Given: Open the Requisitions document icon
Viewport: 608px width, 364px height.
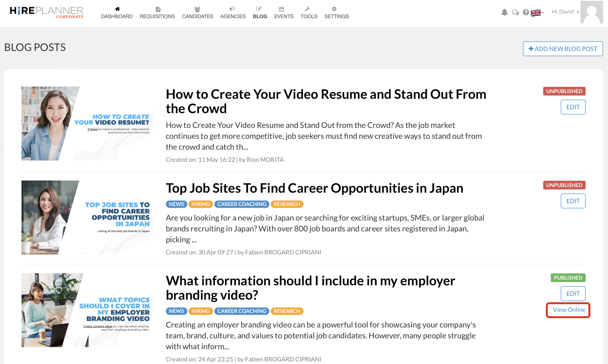Looking at the screenshot, I should (158, 9).
